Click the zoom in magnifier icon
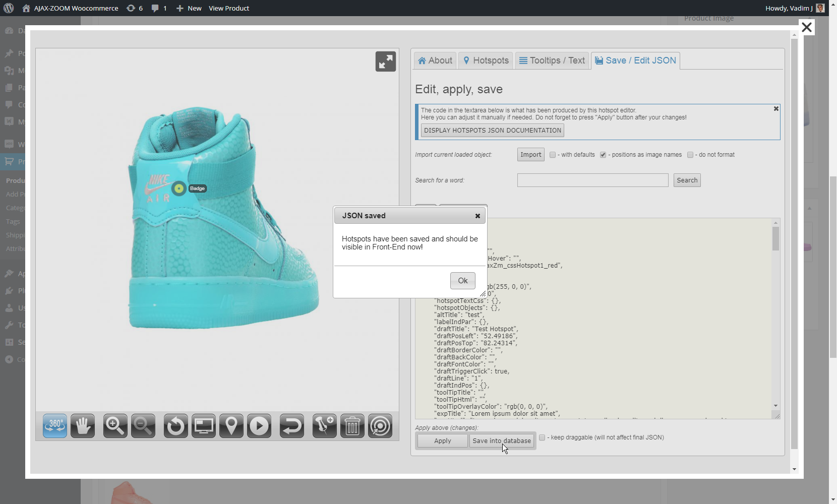 point(115,426)
